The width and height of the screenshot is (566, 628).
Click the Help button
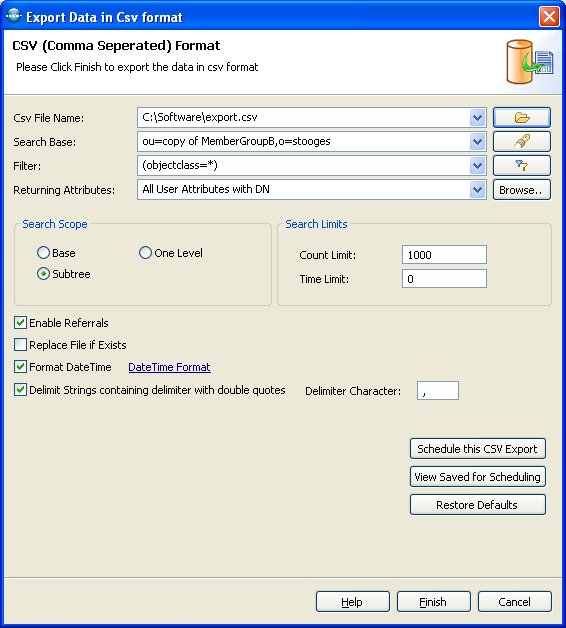(352, 602)
